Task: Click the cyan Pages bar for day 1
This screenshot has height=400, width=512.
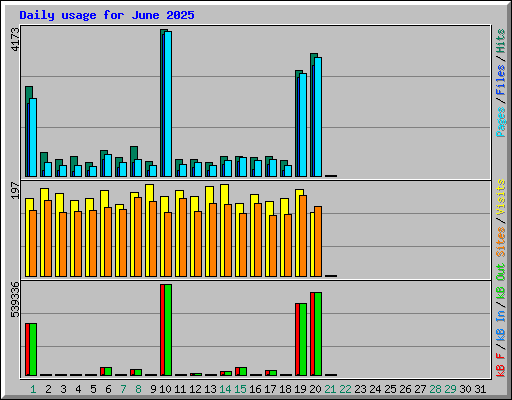Action: [x=33, y=137]
